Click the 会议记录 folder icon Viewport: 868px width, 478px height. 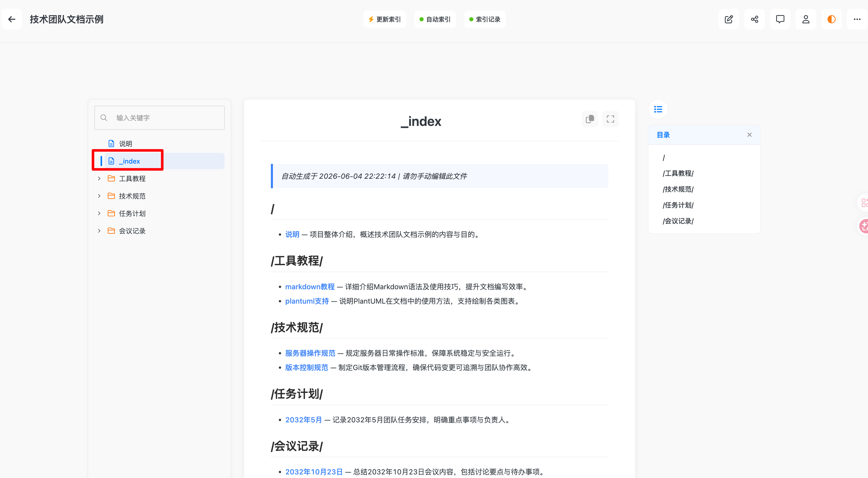pos(111,231)
